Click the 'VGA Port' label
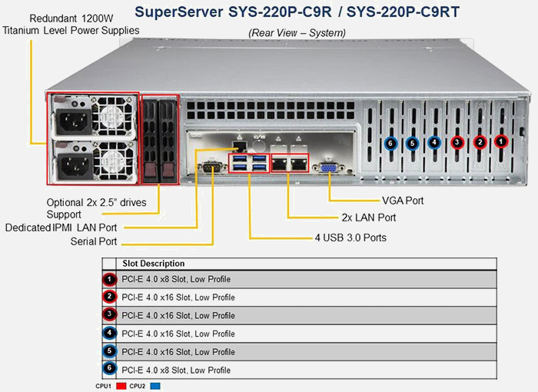 [x=403, y=201]
